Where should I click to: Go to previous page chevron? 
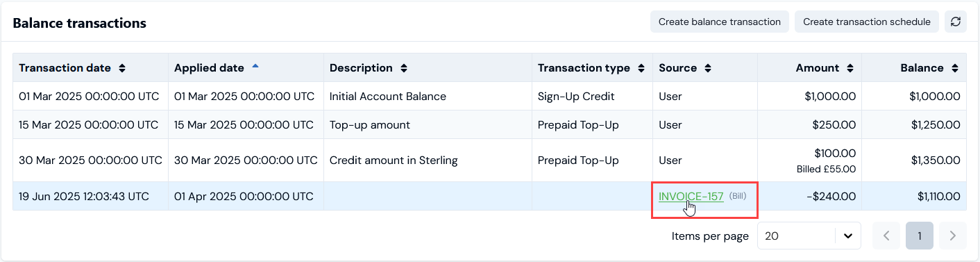pos(886,236)
